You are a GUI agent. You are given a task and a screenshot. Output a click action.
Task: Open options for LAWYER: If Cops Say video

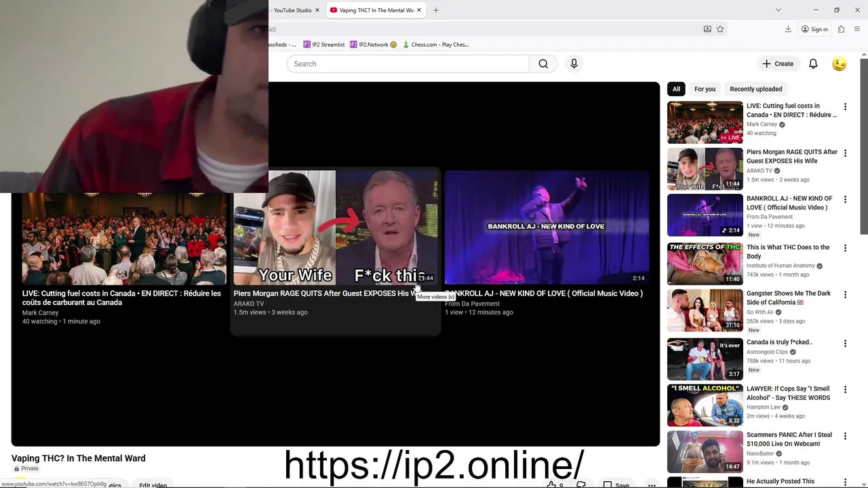tap(845, 390)
